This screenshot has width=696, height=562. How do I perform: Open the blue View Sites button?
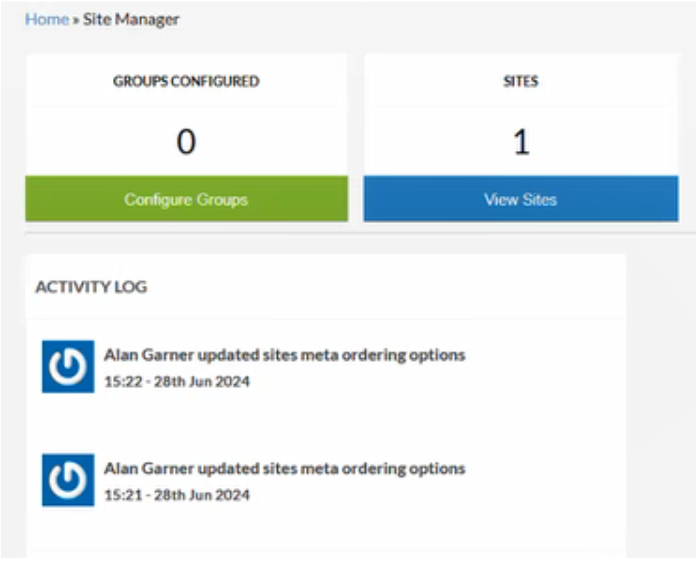tap(520, 200)
